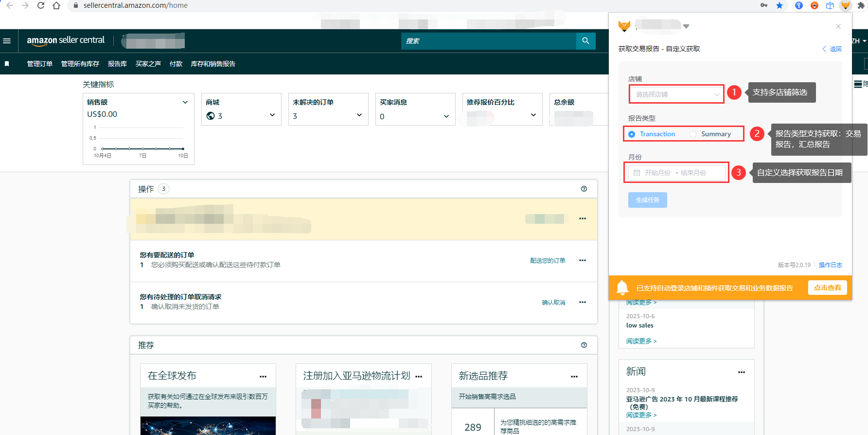Screen dimensions: 868x435
Task: Click the help icon in 操作 panel
Action: coord(584,189)
